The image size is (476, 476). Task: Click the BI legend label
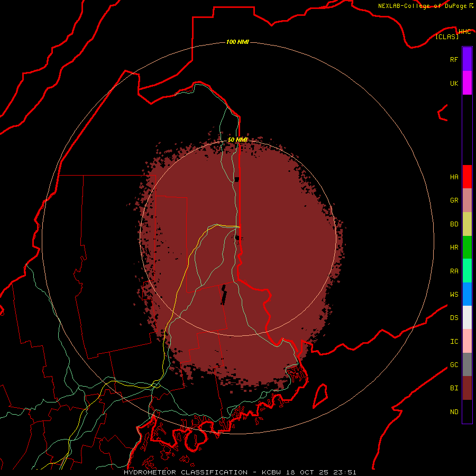454,388
